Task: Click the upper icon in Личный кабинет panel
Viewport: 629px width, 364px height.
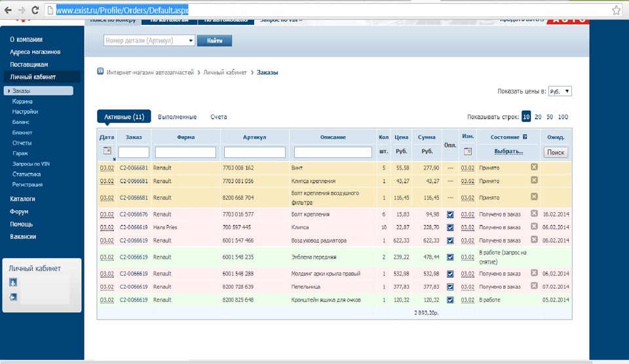Action: pyautogui.click(x=13, y=283)
